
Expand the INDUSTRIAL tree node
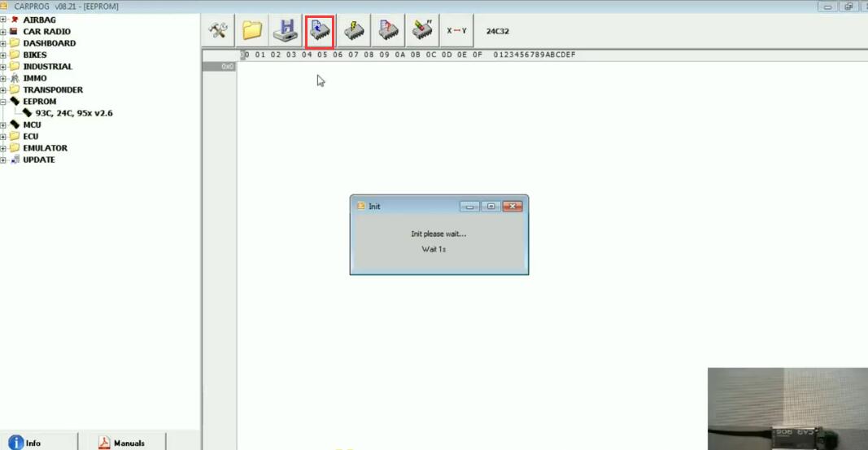point(3,67)
